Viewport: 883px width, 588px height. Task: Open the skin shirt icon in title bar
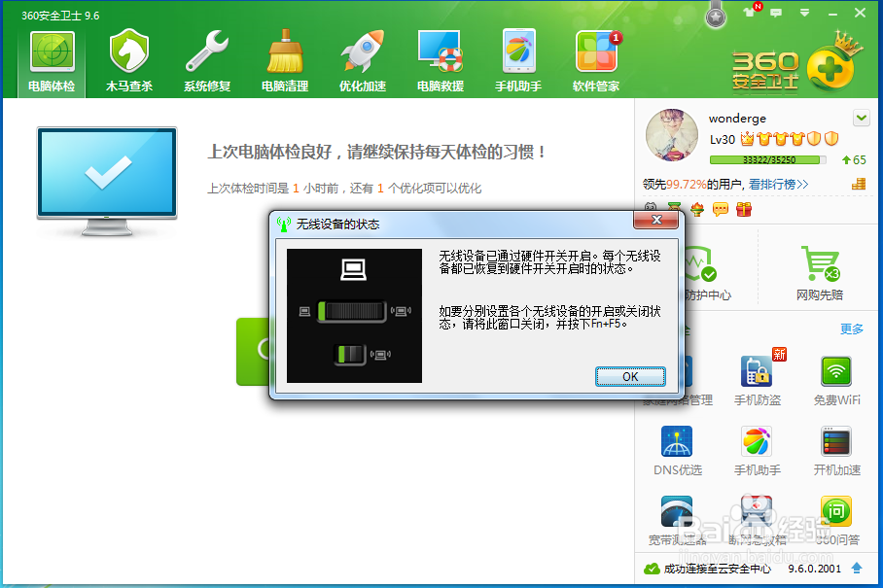click(x=750, y=12)
